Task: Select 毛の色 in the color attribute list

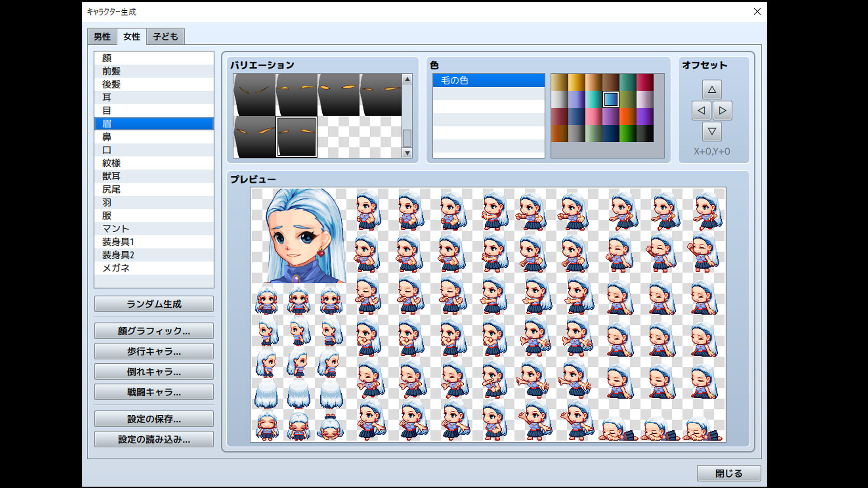Action: click(488, 80)
